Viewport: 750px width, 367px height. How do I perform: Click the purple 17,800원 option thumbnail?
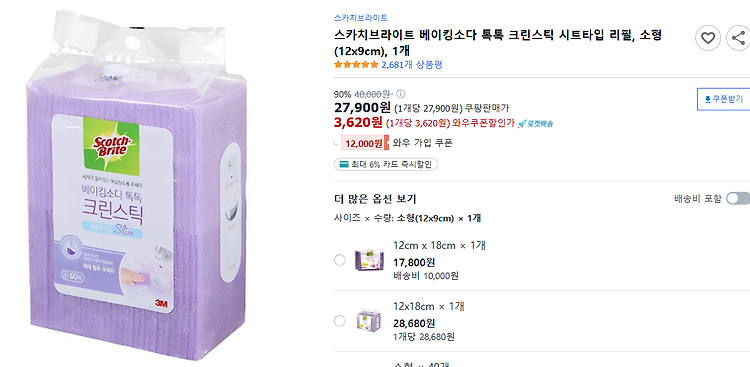[369, 260]
